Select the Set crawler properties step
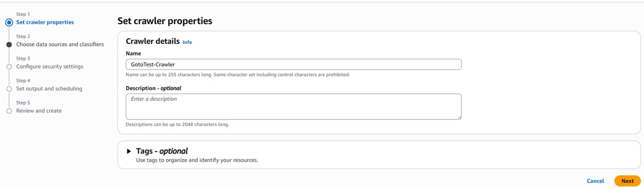This screenshot has height=188, width=644. (x=45, y=23)
